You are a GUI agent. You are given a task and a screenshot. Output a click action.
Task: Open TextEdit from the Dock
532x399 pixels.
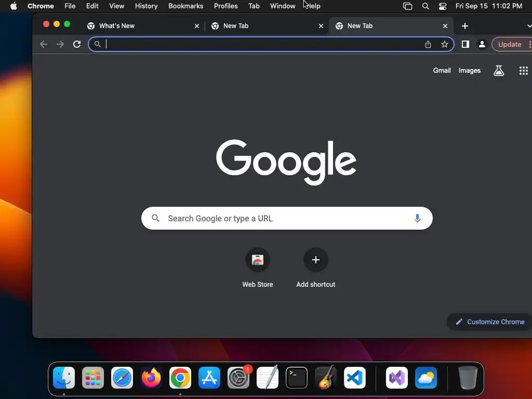point(268,378)
